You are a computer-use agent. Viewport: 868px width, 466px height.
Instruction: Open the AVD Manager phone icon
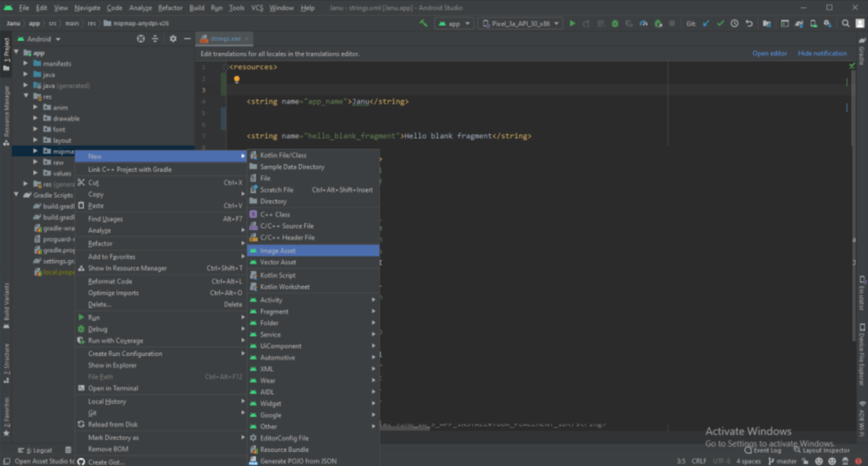point(813,24)
